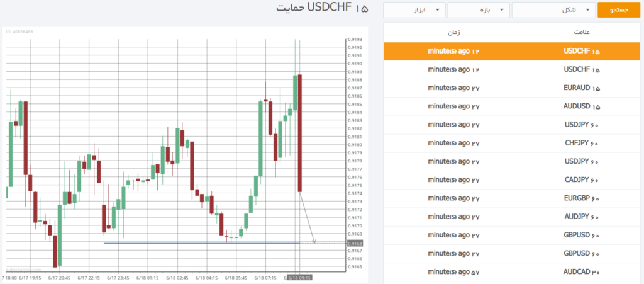Click the 6/17 23:45 time axis label
The width and height of the screenshot is (644, 284).
pos(118,278)
